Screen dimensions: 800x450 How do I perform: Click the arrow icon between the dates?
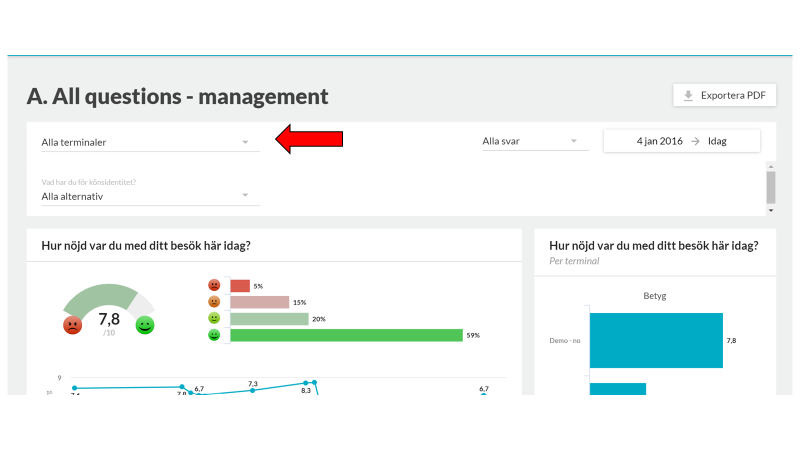695,141
